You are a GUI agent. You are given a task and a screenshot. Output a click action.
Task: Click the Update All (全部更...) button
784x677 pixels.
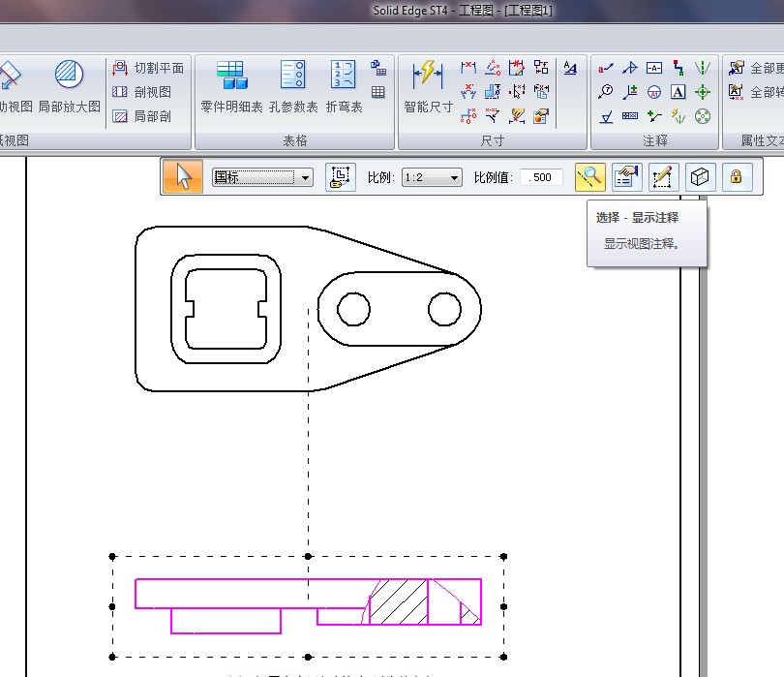[756, 68]
